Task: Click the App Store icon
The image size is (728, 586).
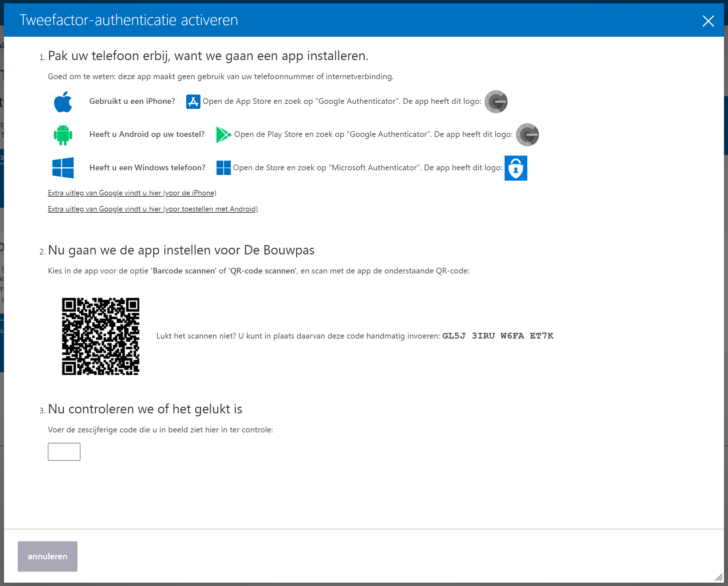Action: [193, 102]
